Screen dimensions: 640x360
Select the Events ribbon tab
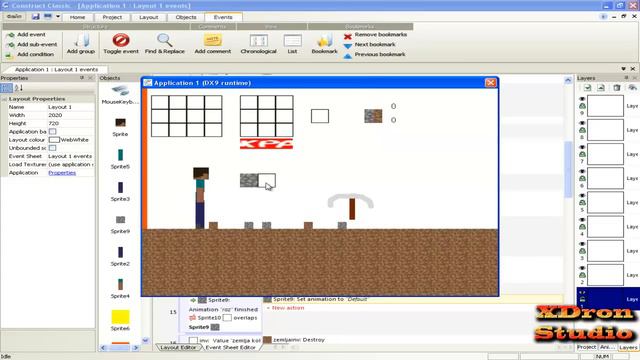pyautogui.click(x=223, y=17)
